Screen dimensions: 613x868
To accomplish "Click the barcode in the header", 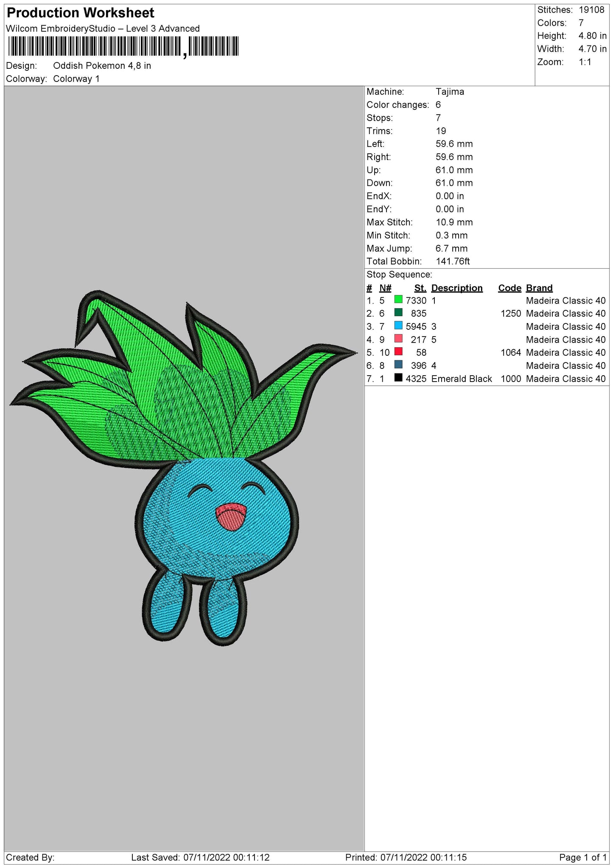I will 123,47.
